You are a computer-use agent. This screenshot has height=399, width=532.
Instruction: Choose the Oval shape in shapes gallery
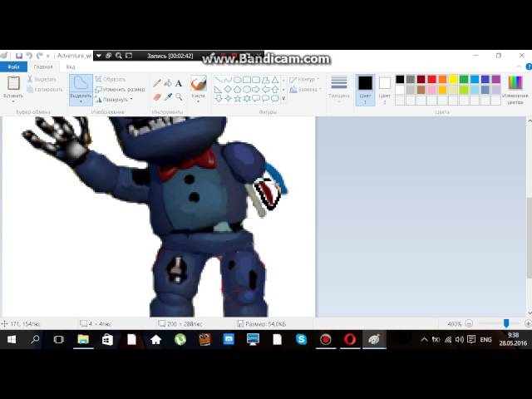pos(237,81)
